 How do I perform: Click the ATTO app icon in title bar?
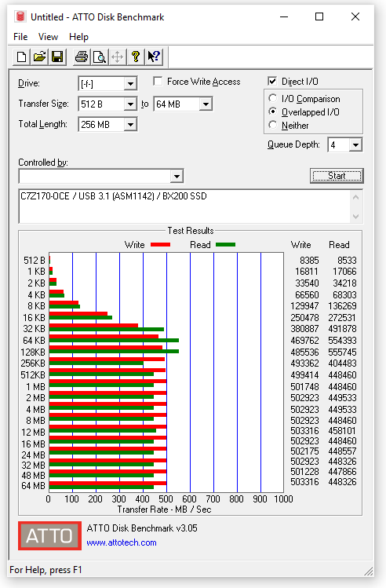click(x=20, y=16)
